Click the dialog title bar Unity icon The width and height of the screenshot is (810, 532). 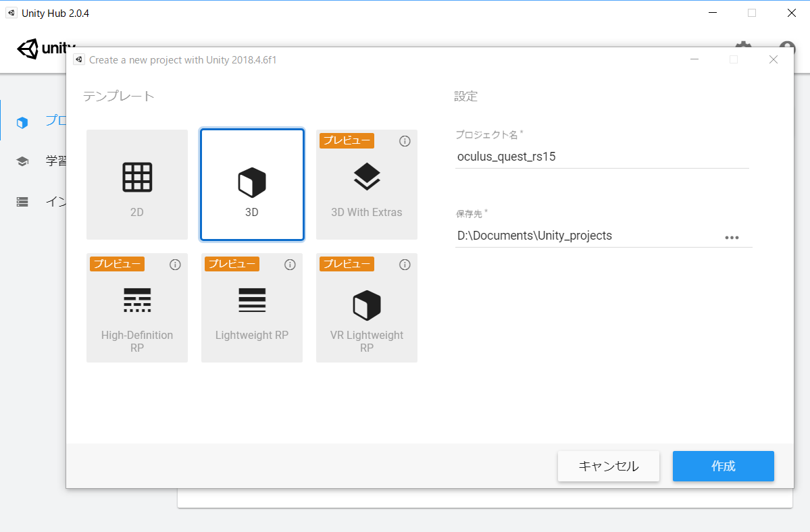(79, 59)
